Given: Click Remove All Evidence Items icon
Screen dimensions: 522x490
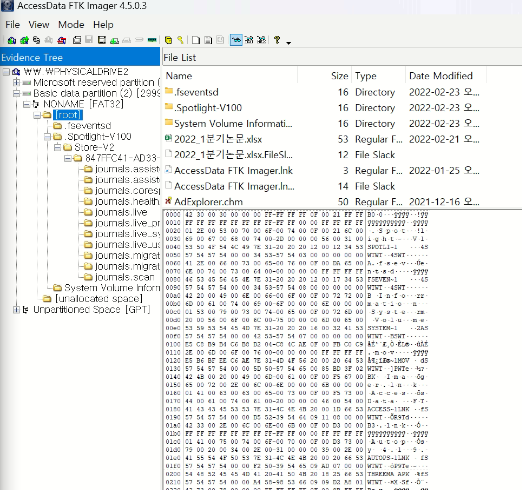Looking at the screenshot, I should point(62,40).
